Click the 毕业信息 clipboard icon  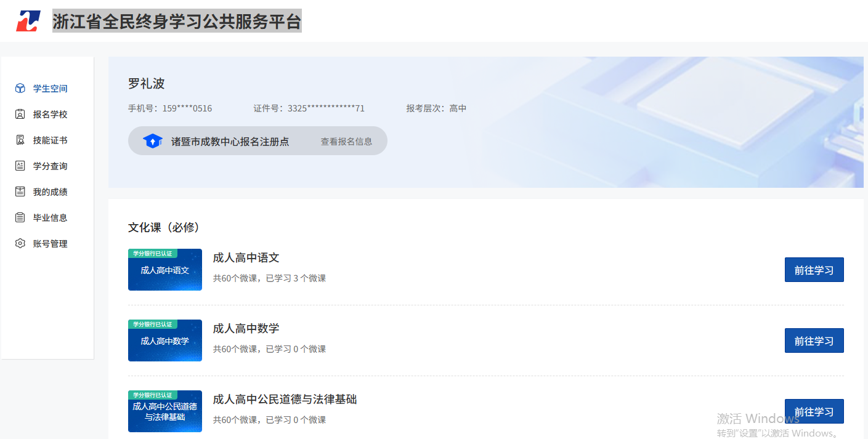[20, 218]
